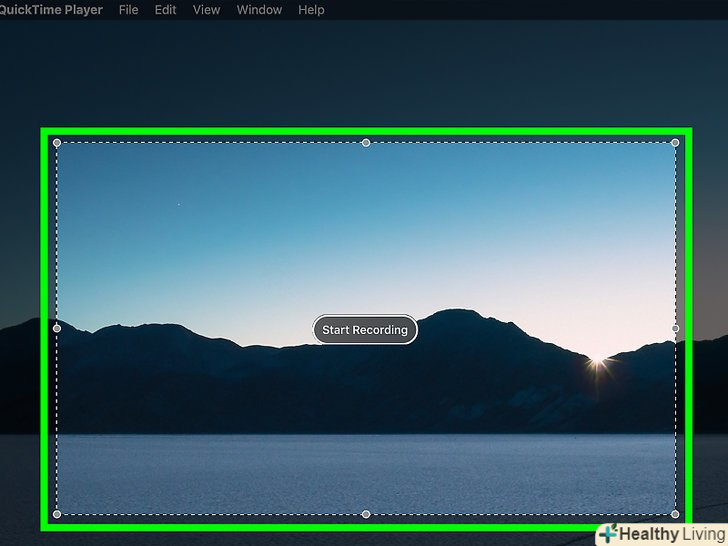728x546 pixels.
Task: Click the top-left selection resize handle
Action: [57, 143]
